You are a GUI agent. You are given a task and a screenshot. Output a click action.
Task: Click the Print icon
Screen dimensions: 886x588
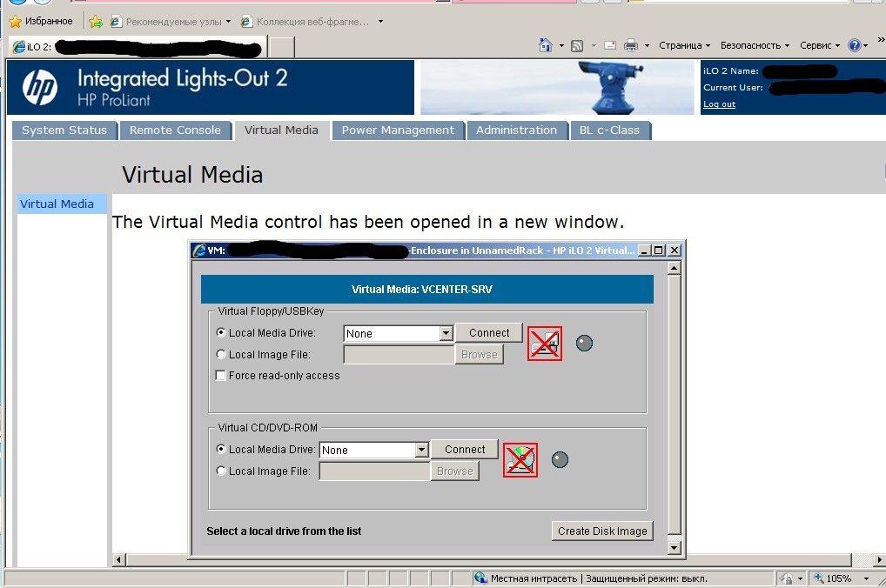pos(631,45)
